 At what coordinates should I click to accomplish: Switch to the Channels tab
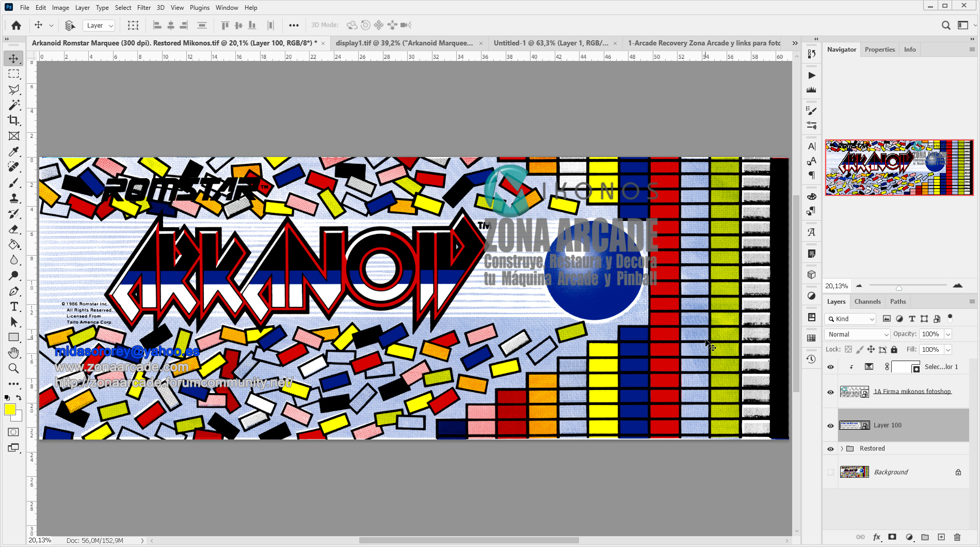click(867, 301)
